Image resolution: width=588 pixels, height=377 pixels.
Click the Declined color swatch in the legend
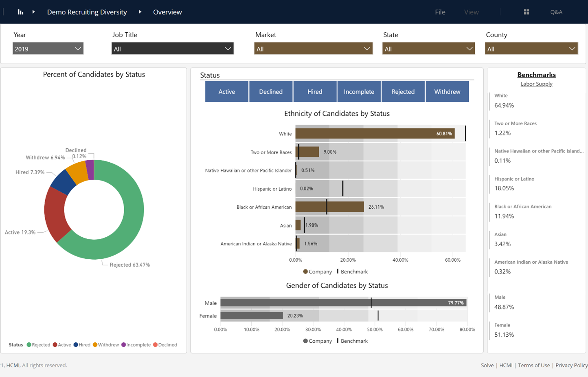coord(155,344)
